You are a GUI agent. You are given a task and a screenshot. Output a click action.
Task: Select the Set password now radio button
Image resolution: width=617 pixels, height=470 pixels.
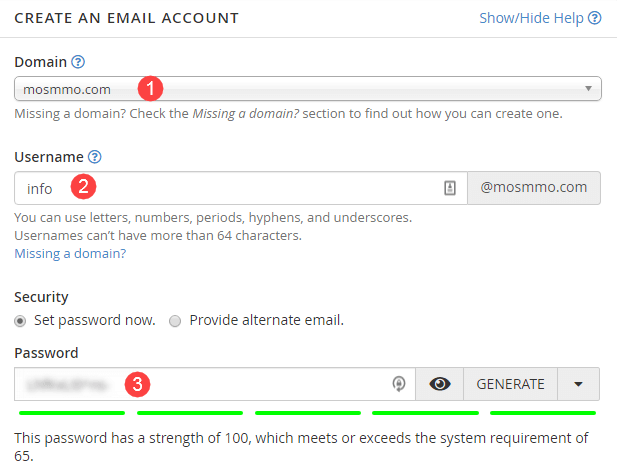(20, 321)
